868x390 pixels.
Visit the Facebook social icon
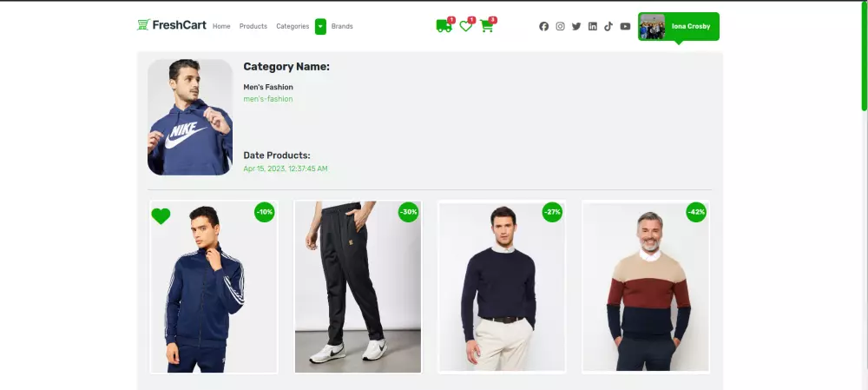coord(543,27)
